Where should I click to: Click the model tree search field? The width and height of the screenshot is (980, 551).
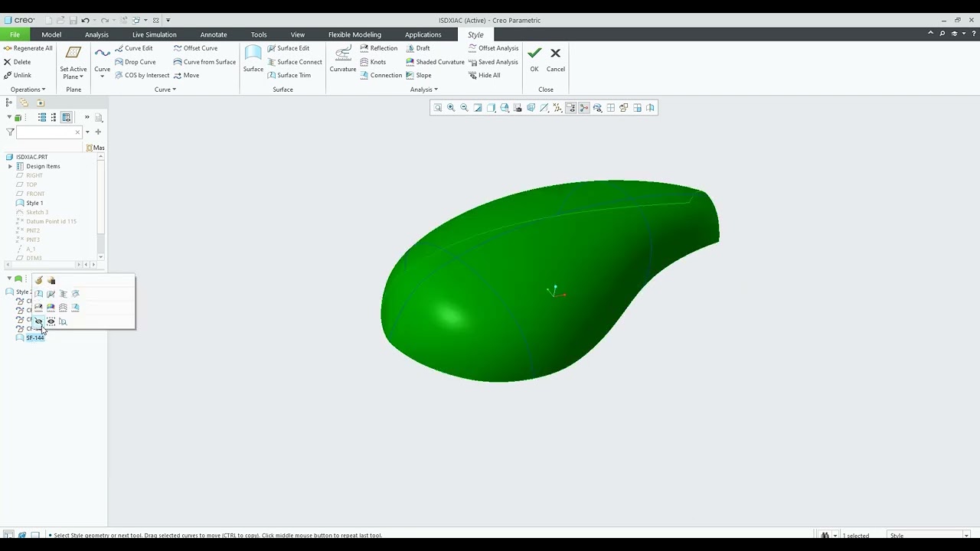point(49,132)
